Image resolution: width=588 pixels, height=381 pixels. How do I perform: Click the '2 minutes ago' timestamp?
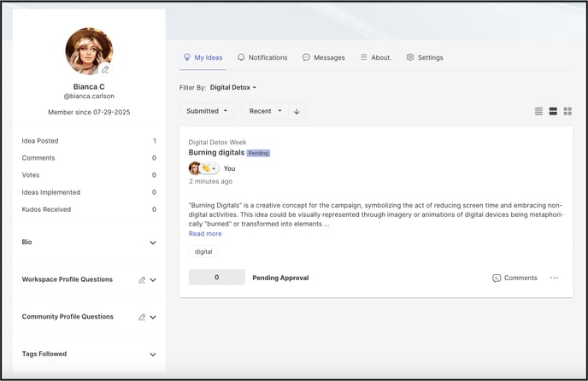[x=210, y=181]
